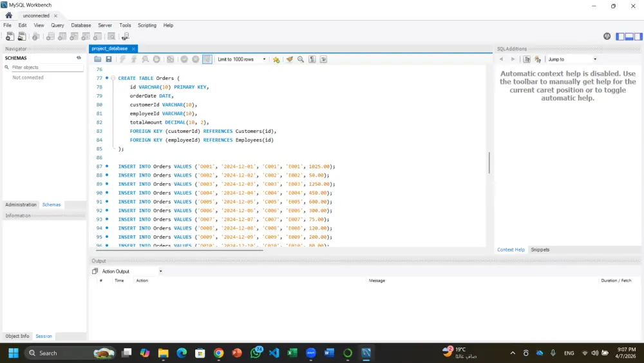Create a new table icon
The width and height of the screenshot is (644, 363).
point(62,37)
